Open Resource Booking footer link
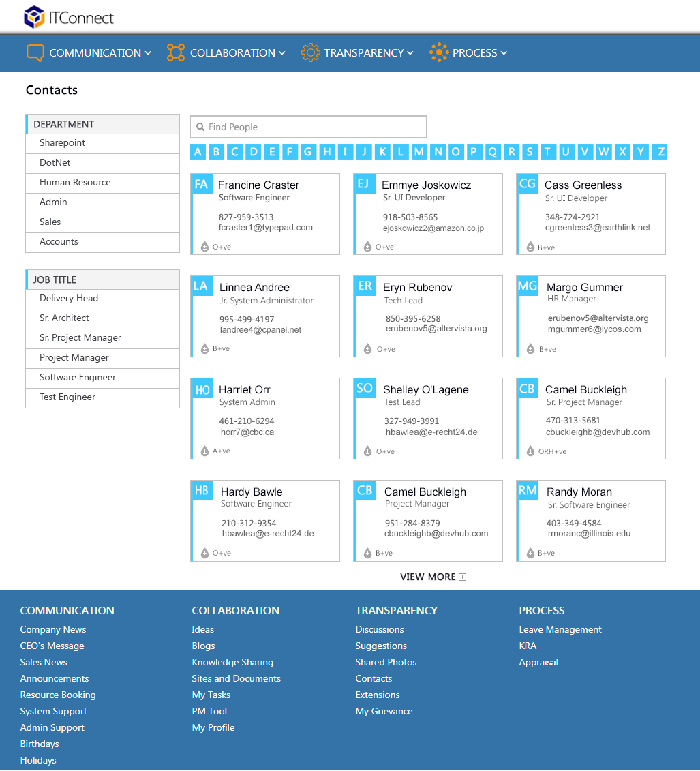The width and height of the screenshot is (700, 771). click(x=58, y=695)
